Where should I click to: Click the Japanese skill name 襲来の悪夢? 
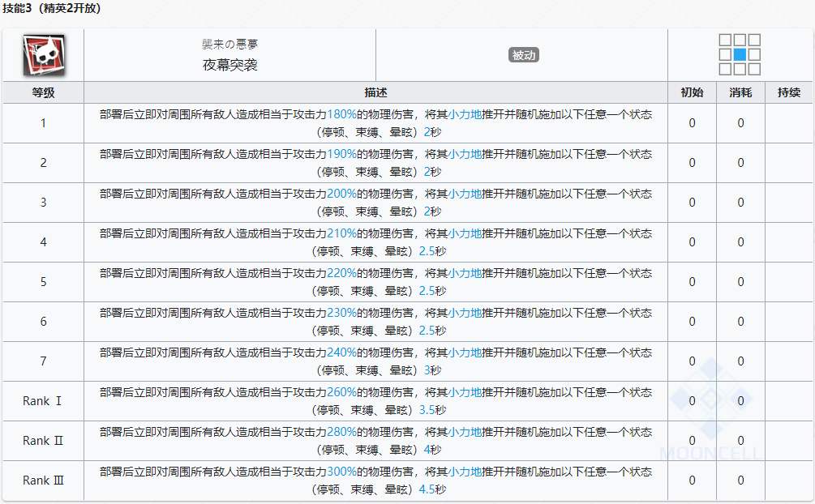click(229, 45)
